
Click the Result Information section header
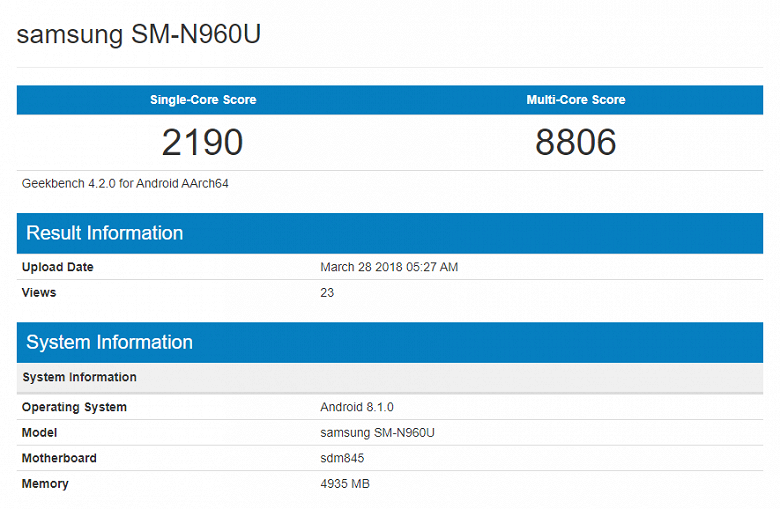(105, 233)
